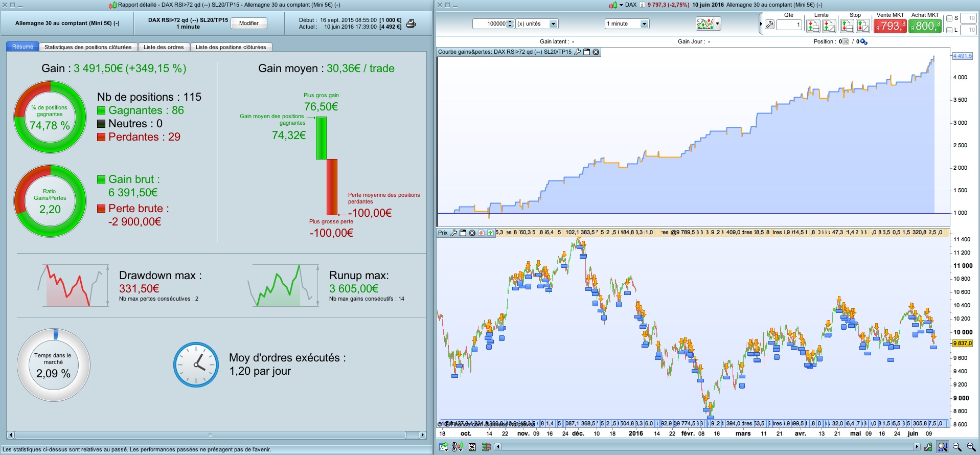Viewport: 980px width, 455px height.
Task: Click the red Vente MKT sell button
Action: pyautogui.click(x=891, y=26)
